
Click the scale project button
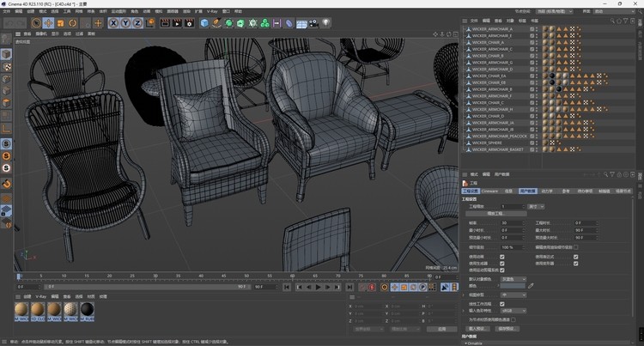click(x=496, y=214)
